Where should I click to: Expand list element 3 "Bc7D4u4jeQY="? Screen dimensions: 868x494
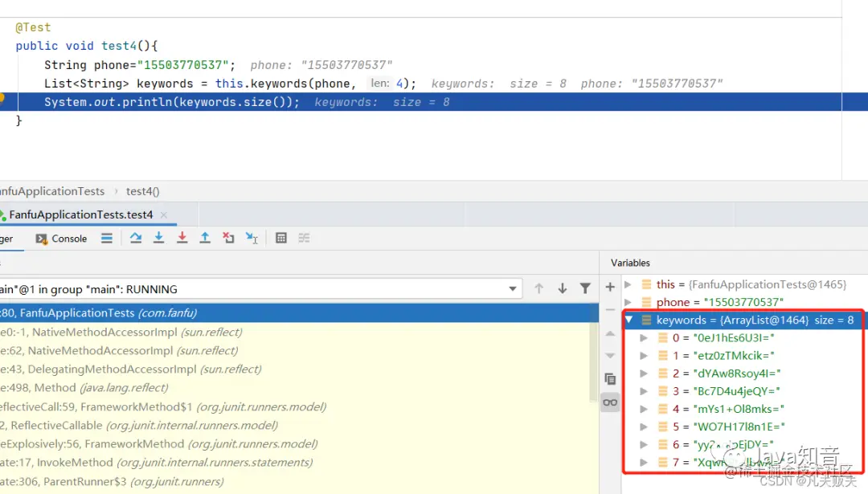point(643,391)
